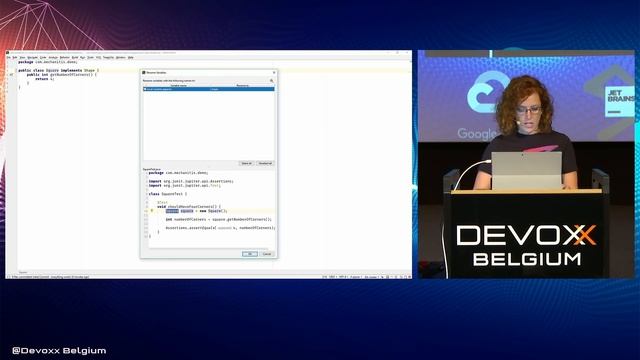The height and width of the screenshot is (360, 640).
Task: Click the Unselect all button
Action: (265, 163)
